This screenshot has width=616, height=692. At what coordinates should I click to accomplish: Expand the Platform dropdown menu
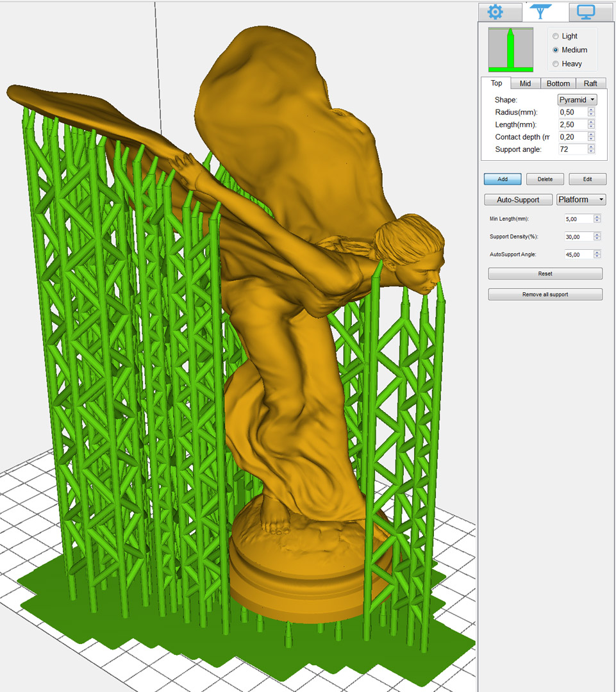point(581,200)
